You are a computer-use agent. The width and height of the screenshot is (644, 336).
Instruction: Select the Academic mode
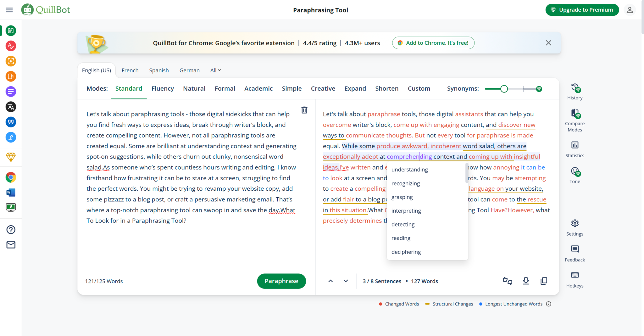coord(258,89)
